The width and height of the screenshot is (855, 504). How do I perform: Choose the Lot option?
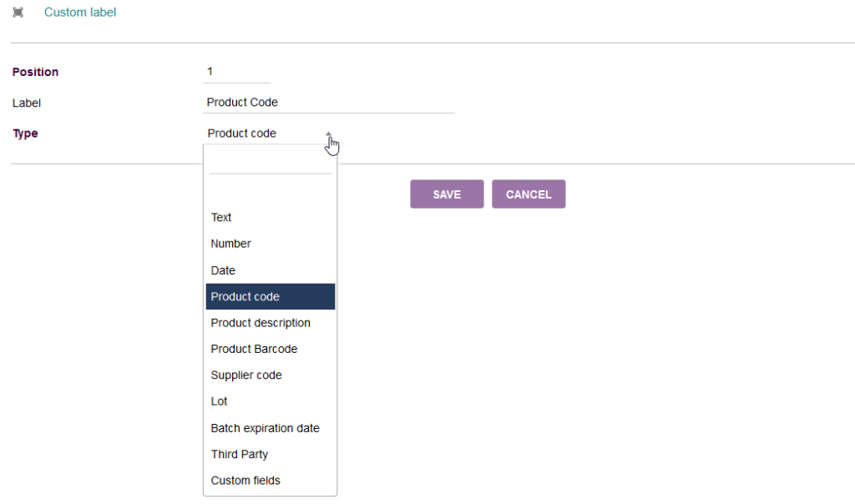[x=220, y=401]
